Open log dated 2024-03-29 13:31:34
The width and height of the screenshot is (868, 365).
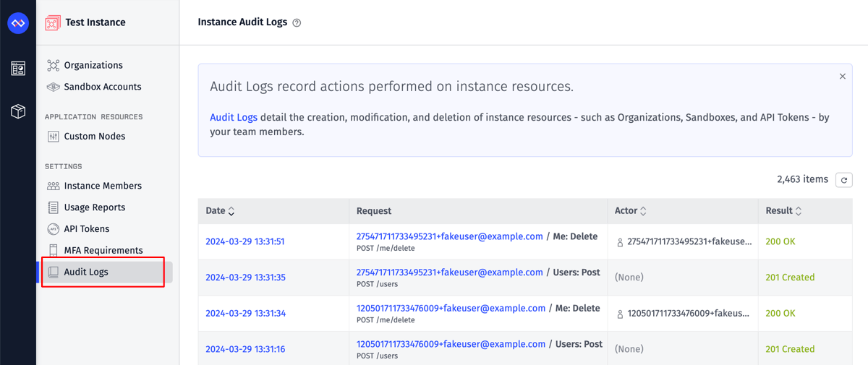pos(245,314)
